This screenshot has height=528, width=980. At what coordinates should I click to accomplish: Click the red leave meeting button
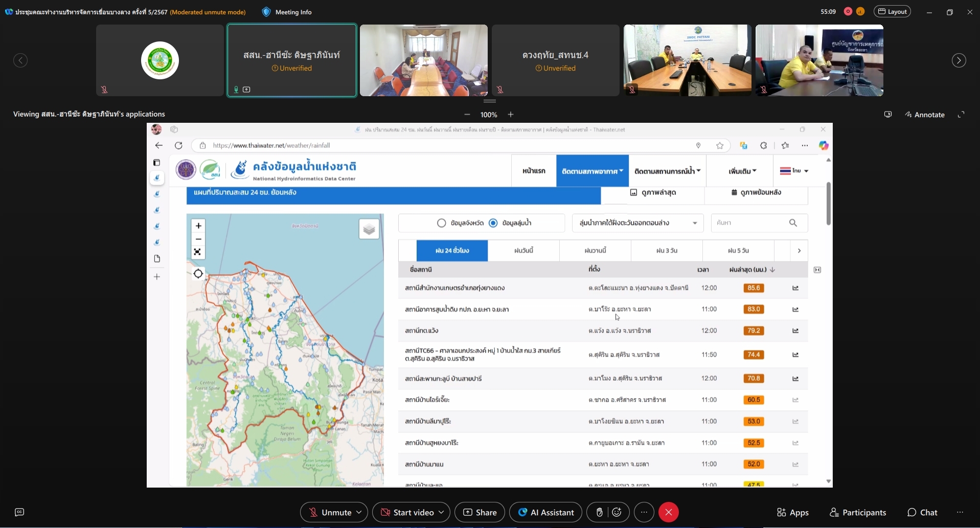[668, 512]
